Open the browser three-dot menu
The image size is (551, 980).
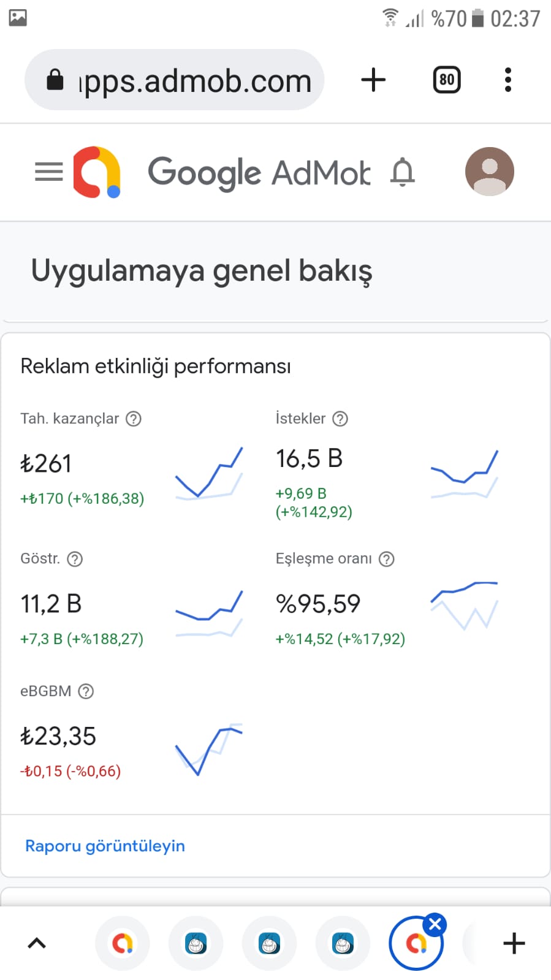[x=507, y=80]
